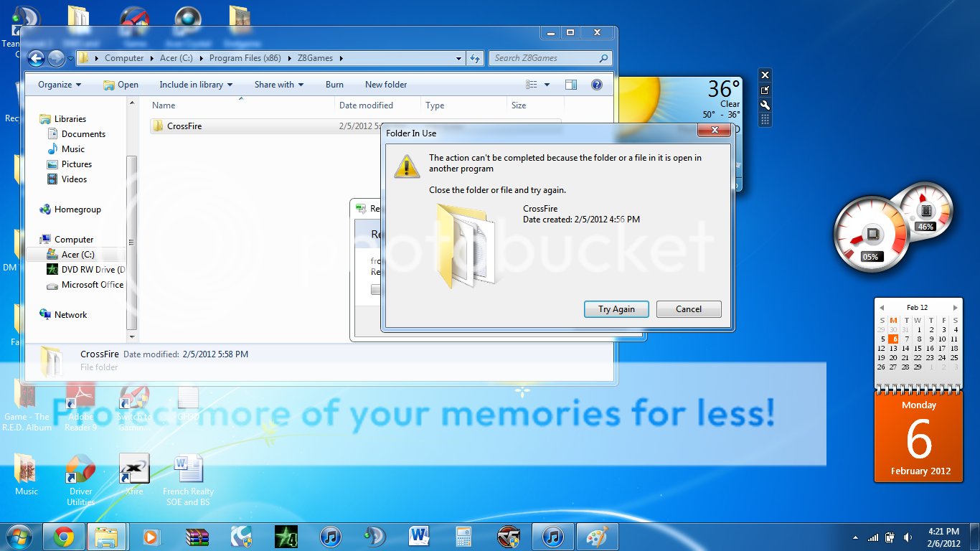Click New folder in the toolbar
The height and width of the screenshot is (551, 980).
386,85
